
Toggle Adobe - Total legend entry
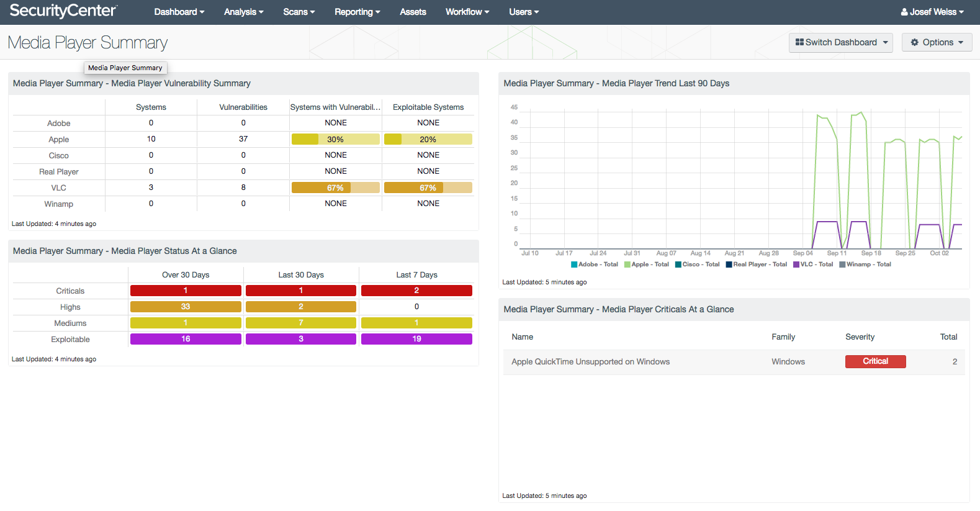[595, 265]
